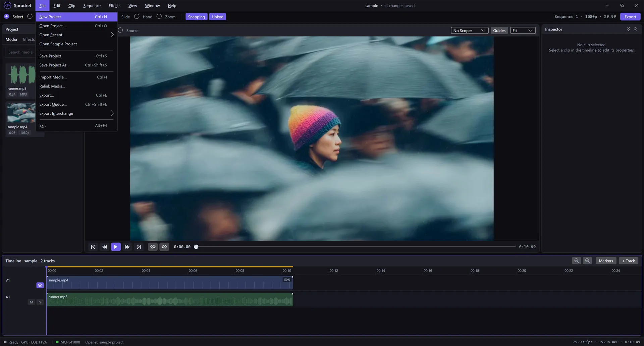The height and width of the screenshot is (346, 644).
Task: Click the viewer scrubber handle
Action: tap(196, 247)
